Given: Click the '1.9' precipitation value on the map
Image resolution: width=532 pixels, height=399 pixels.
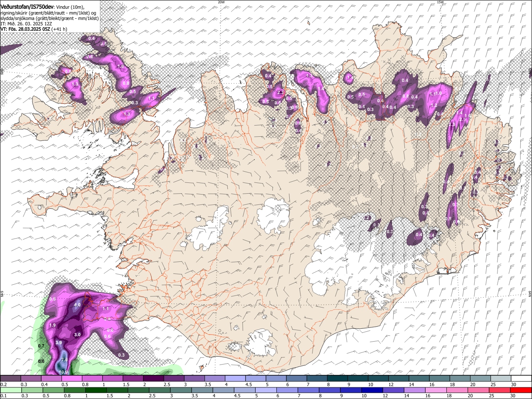Looking at the screenshot, I should [52, 325].
